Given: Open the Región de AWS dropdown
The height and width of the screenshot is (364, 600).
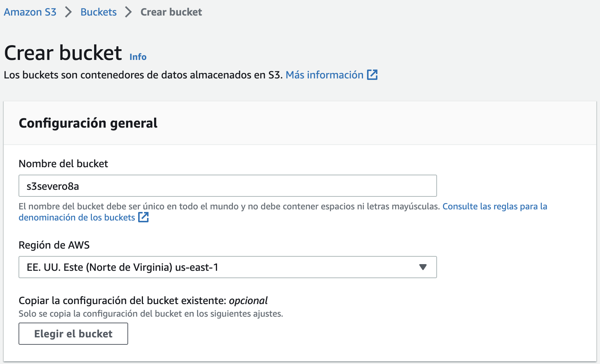Looking at the screenshot, I should coord(228,267).
